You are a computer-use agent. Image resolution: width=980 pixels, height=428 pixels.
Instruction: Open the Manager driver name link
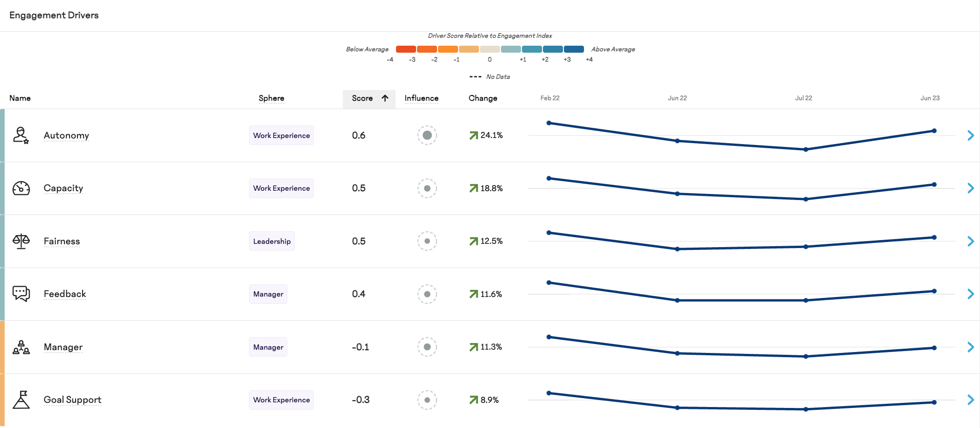tap(63, 347)
